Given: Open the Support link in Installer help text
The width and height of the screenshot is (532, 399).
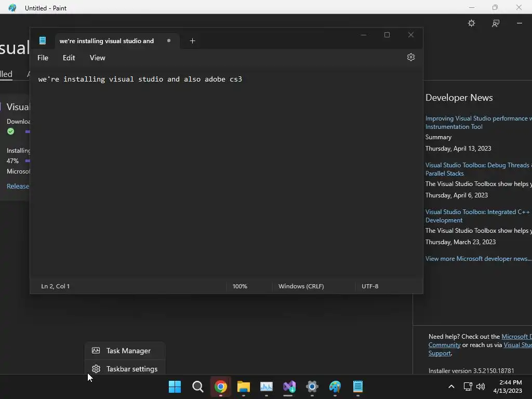Looking at the screenshot, I should point(440,353).
